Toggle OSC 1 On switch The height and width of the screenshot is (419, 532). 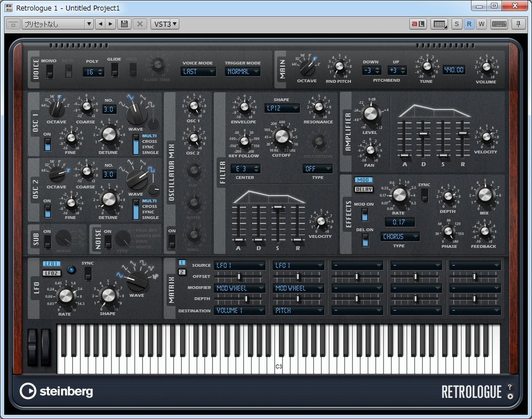(48, 144)
